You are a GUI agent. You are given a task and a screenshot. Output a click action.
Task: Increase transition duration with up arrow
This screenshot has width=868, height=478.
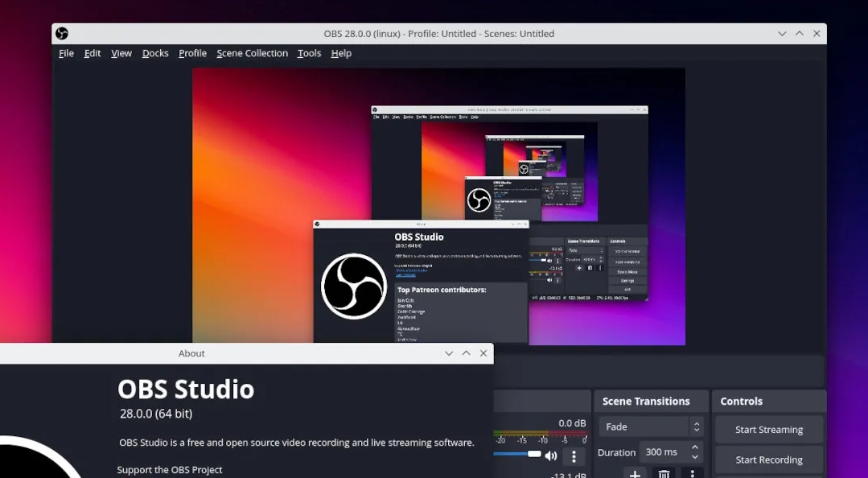tap(695, 447)
